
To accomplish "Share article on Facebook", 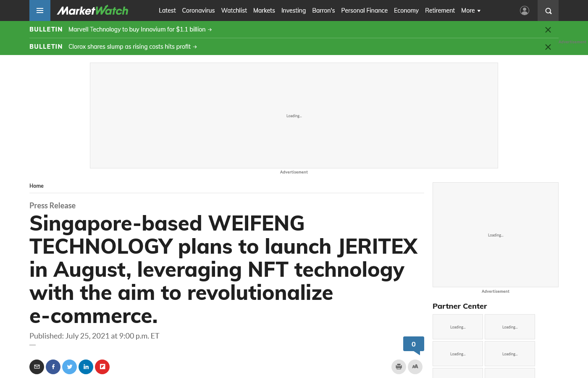I will [x=53, y=367].
